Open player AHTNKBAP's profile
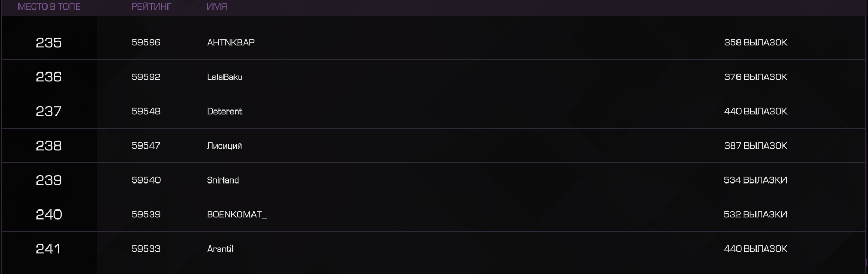Screen dimensions: 868x274 click(231, 42)
